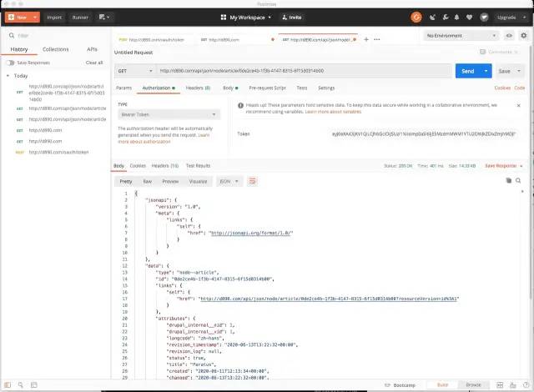534x392 pixels.
Task: Click the orange sync status icon
Action: coord(416,17)
